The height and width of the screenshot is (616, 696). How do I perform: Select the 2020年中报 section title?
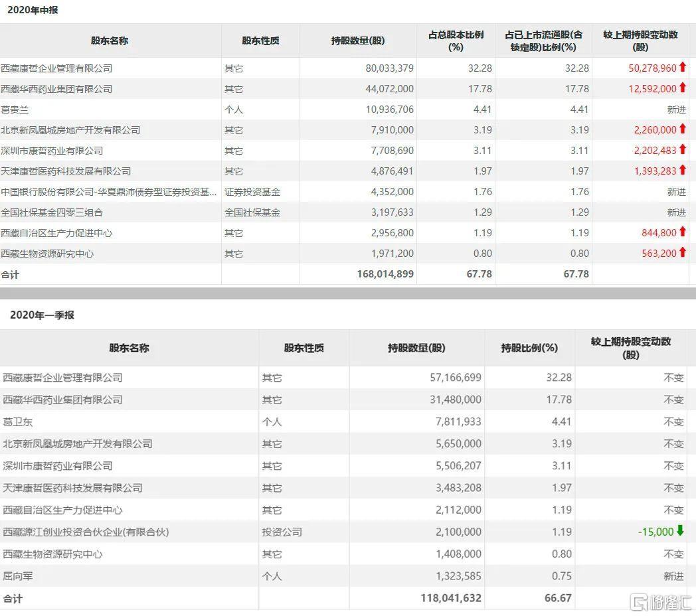tap(33, 10)
